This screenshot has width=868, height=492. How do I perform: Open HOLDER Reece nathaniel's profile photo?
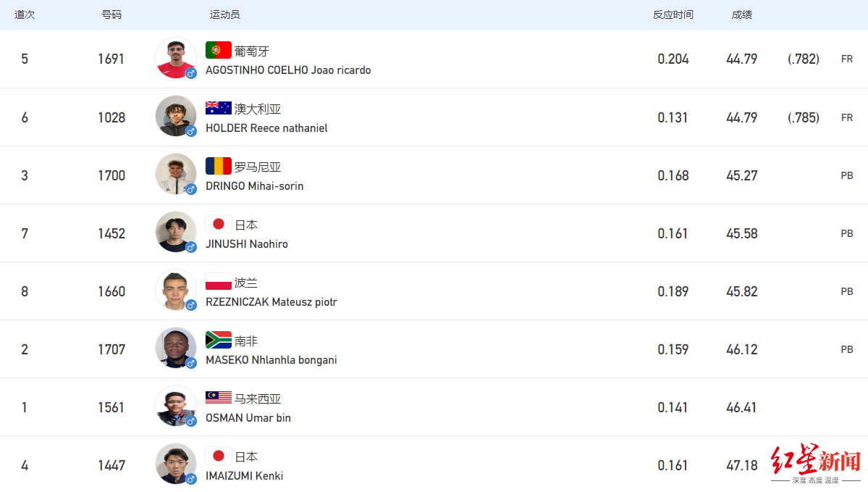pyautogui.click(x=175, y=116)
